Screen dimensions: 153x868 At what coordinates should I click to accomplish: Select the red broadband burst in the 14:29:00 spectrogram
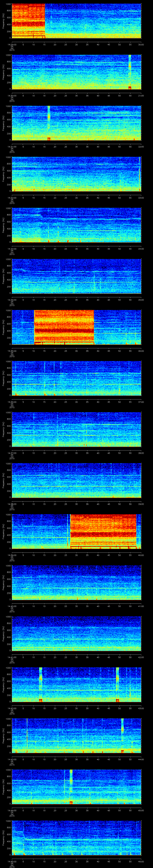pyautogui.click(x=28, y=21)
